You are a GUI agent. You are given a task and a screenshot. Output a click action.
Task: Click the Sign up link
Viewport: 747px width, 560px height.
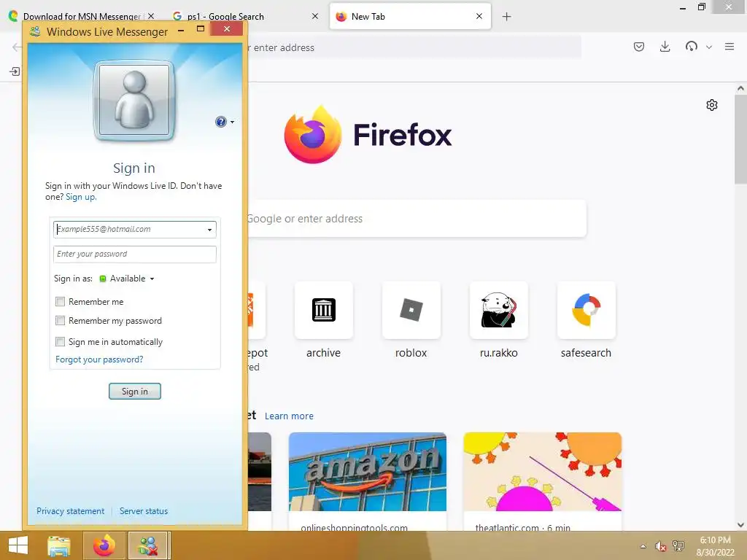pos(80,197)
